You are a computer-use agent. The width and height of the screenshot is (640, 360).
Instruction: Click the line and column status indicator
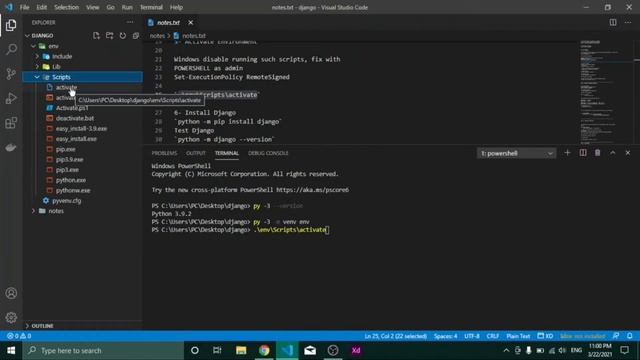(x=396, y=336)
